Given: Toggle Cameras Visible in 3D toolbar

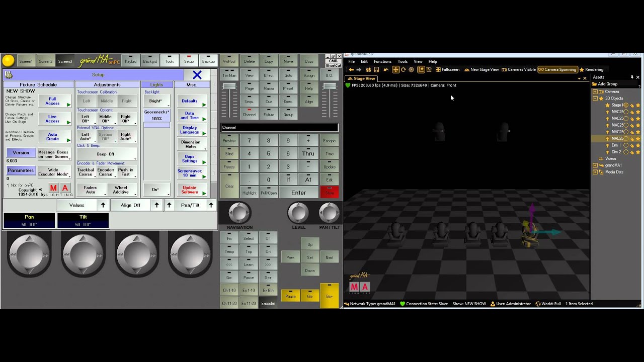Looking at the screenshot, I should coord(519,70).
